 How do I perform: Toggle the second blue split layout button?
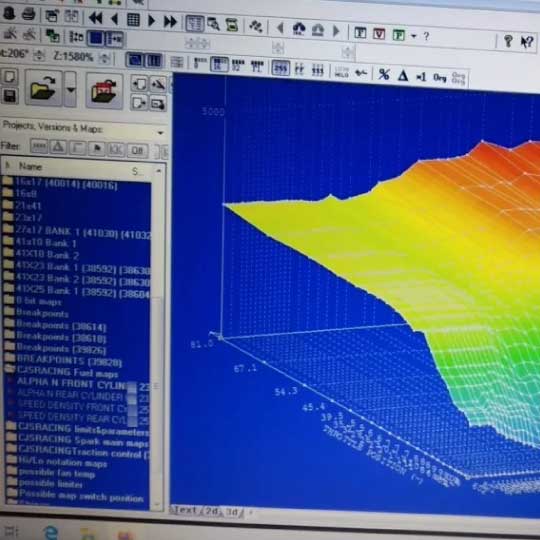click(x=154, y=61)
